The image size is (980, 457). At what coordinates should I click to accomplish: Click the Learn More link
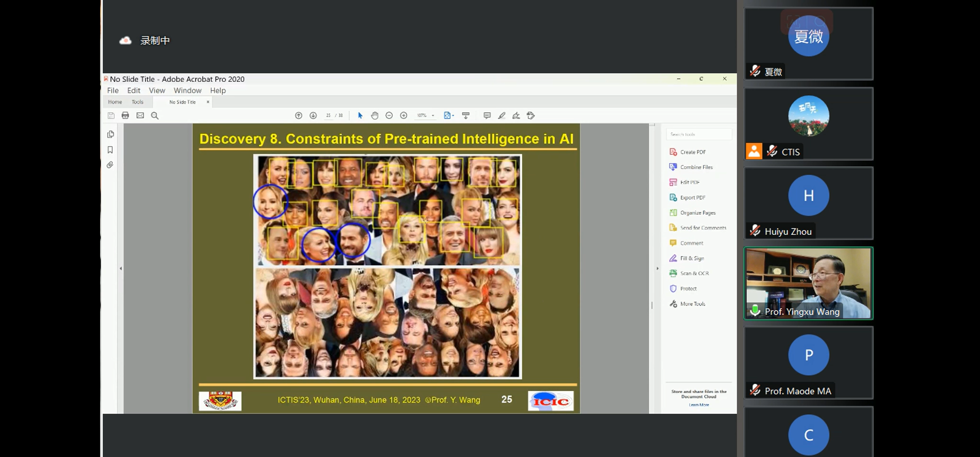pos(698,405)
